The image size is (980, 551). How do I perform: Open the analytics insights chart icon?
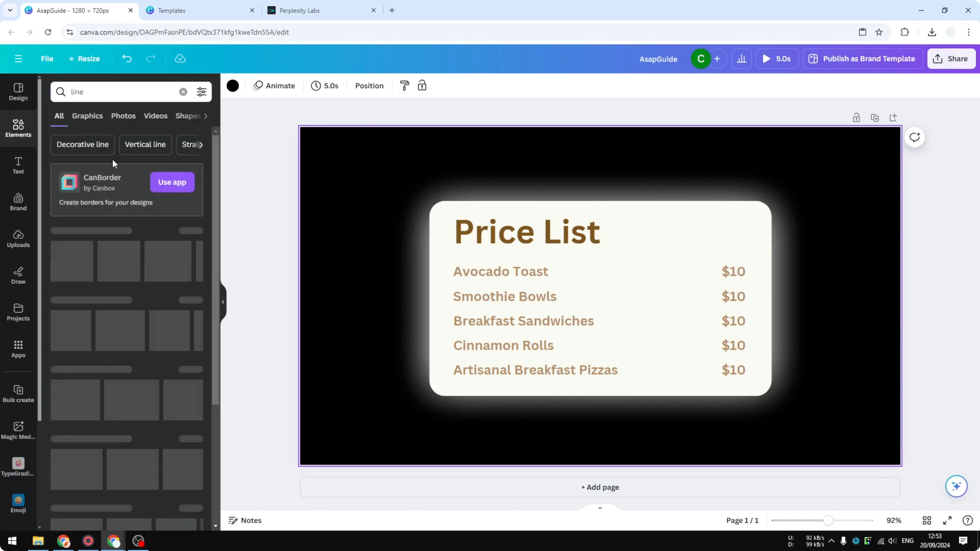click(x=741, y=59)
